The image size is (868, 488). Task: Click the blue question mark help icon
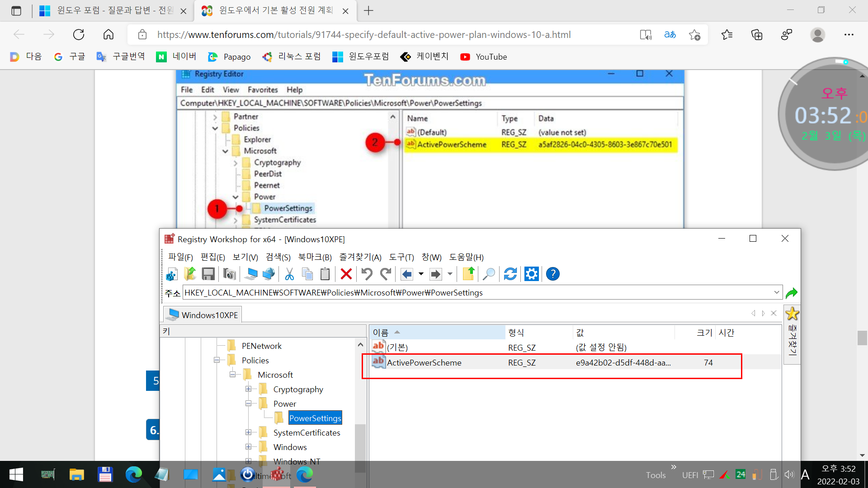point(553,274)
